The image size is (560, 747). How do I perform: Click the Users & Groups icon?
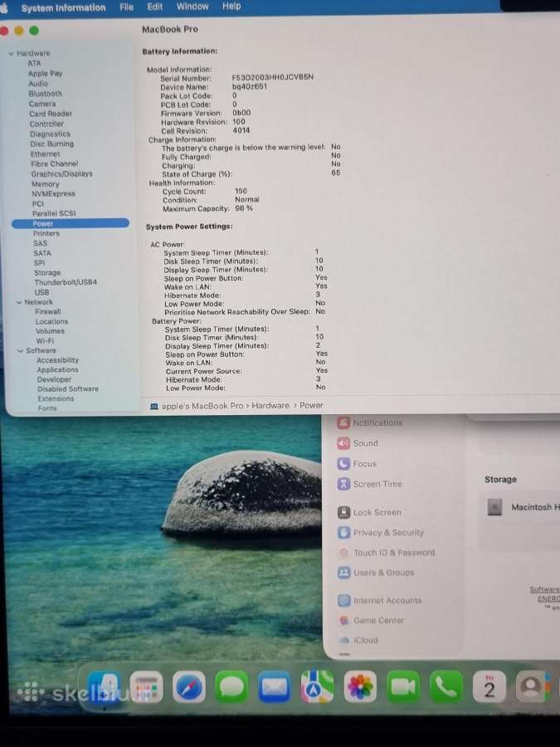[x=343, y=573]
